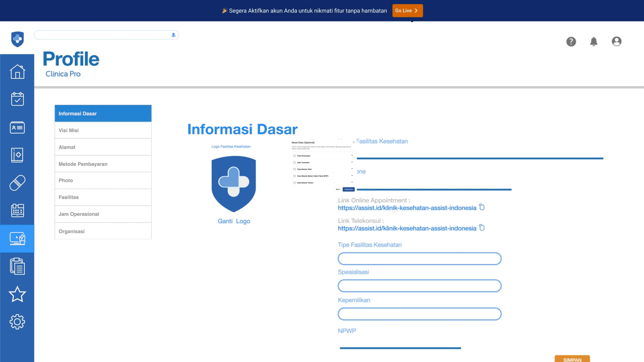
Task: Expand the Data Master Bahan Habis Pakai chevron
Action: [352, 176]
